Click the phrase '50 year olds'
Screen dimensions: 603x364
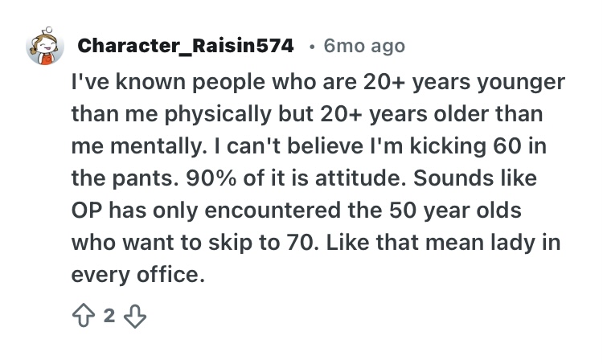point(455,211)
